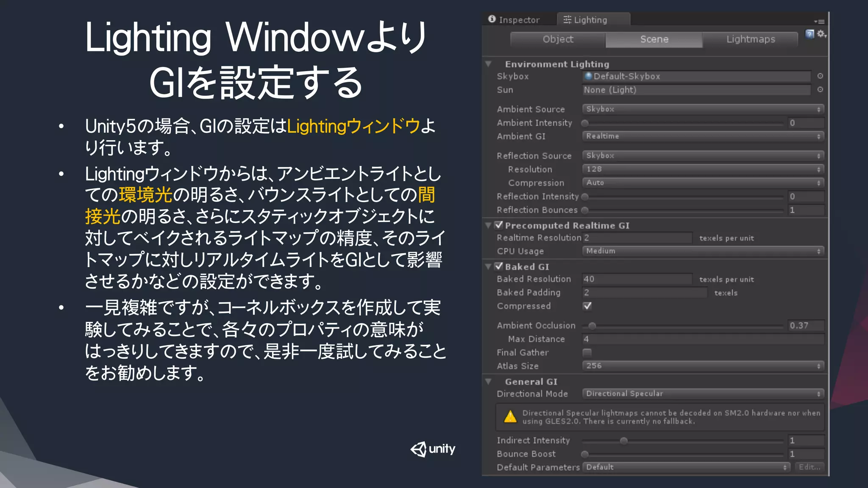
Task: Click the Reflection Intensity numeric field
Action: pyautogui.click(x=806, y=196)
